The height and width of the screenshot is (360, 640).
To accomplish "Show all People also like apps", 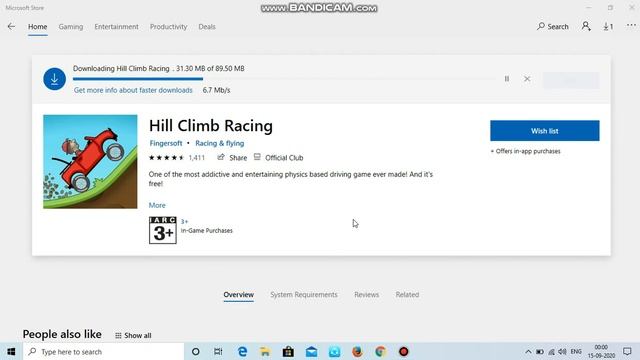I will click(133, 336).
